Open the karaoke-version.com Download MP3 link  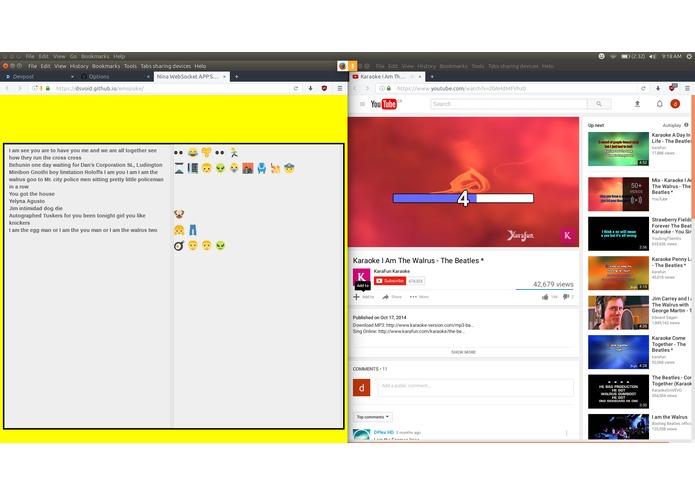pos(429,325)
